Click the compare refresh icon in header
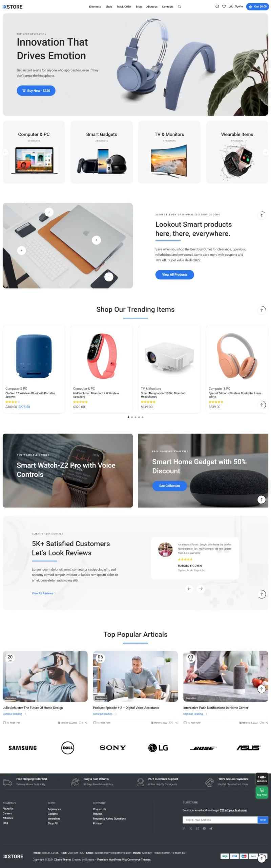This screenshot has height=868, width=271. (217, 6)
